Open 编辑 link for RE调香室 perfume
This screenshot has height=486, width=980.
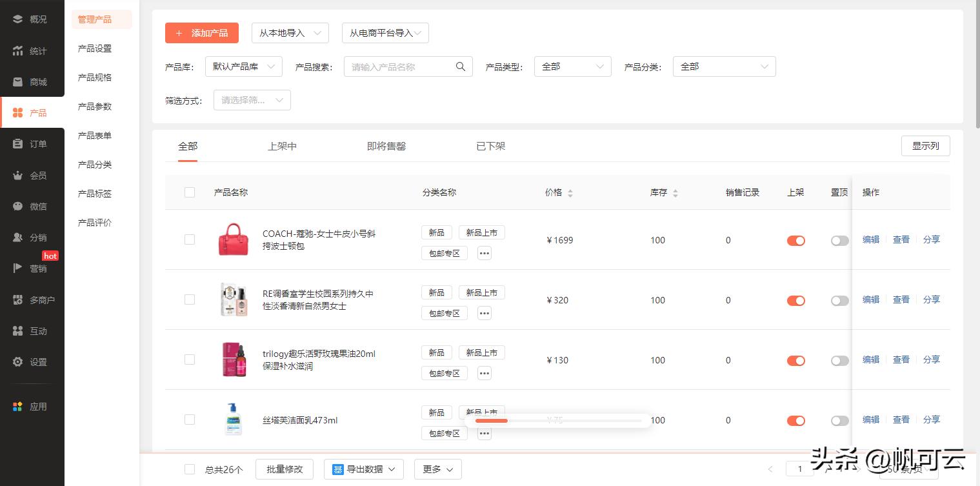pos(870,299)
